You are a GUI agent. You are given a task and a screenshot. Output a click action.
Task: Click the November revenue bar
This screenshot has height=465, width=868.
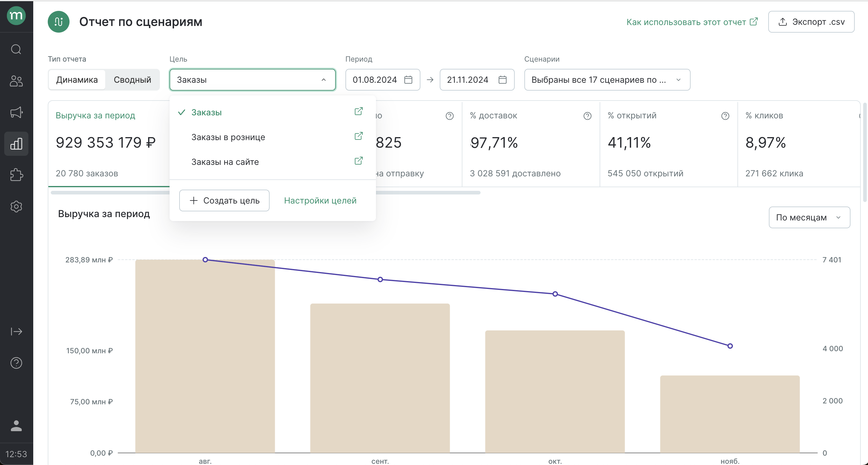pos(730,414)
